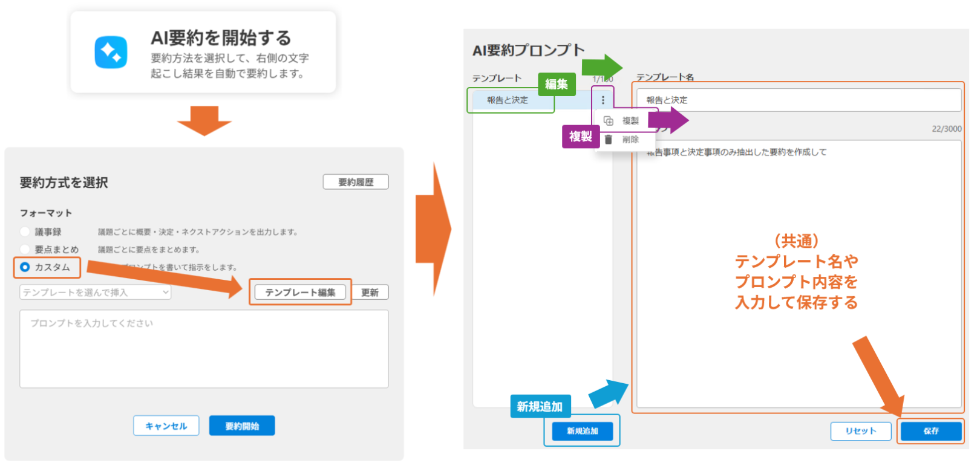Add a template with 新規追加 button

click(582, 431)
